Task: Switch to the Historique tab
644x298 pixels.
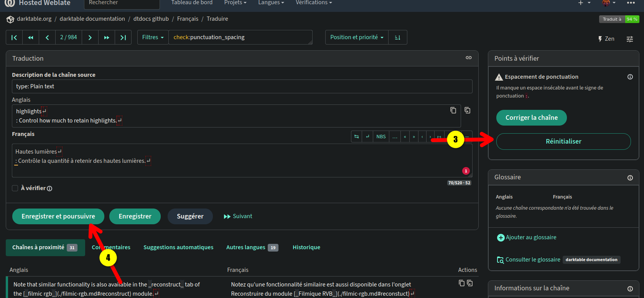Action: click(306, 247)
